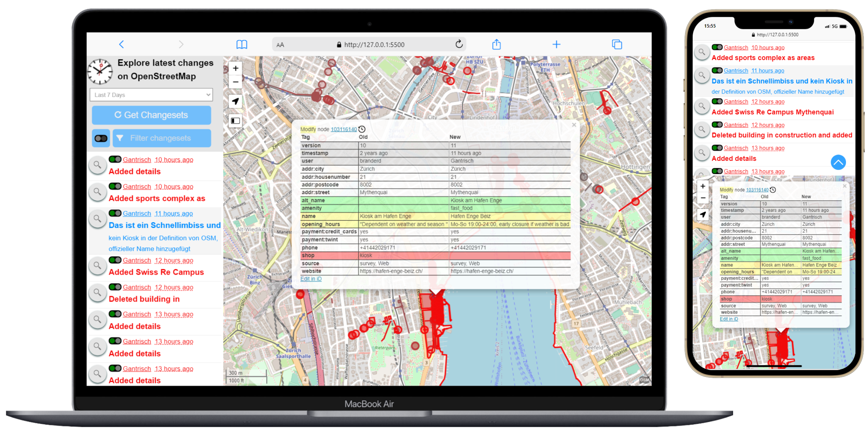View history icon next to node 103116140

click(x=362, y=129)
